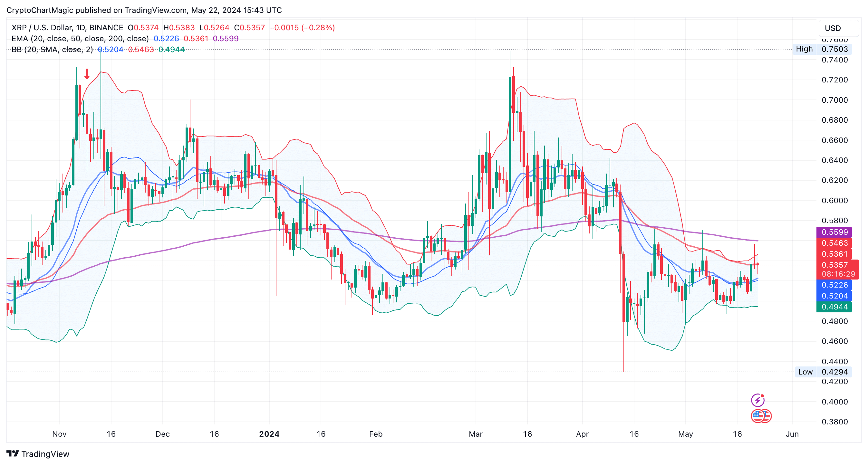
Task: Click the blue 0.5226 price axis label
Action: pos(834,285)
